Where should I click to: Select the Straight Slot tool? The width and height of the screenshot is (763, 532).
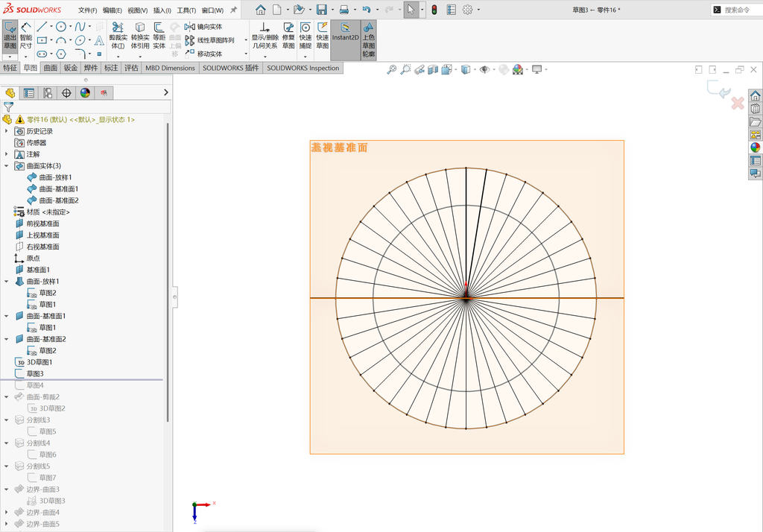tap(42, 54)
